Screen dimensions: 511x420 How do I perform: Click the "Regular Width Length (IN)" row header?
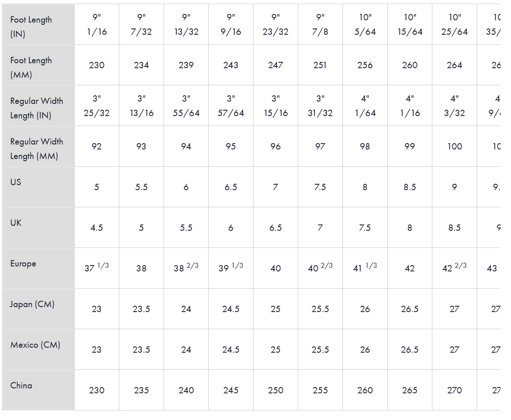[x=37, y=107]
